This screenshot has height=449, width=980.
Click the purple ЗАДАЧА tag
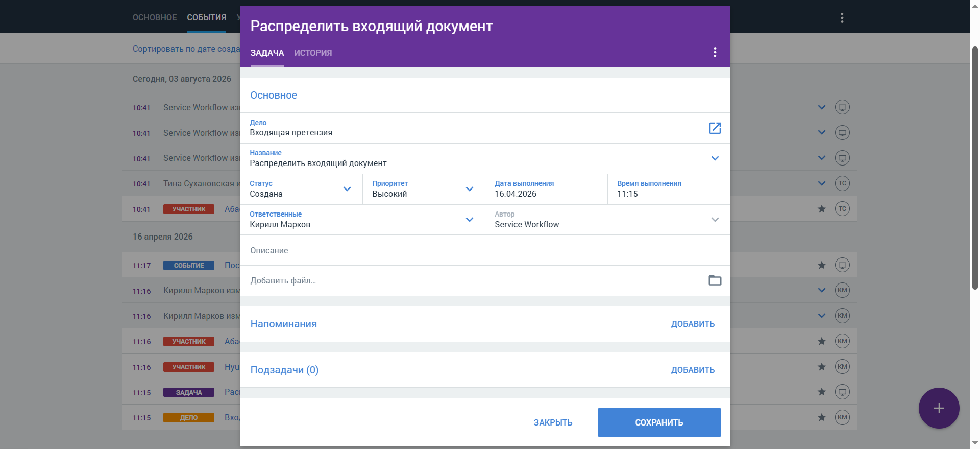[x=189, y=392]
